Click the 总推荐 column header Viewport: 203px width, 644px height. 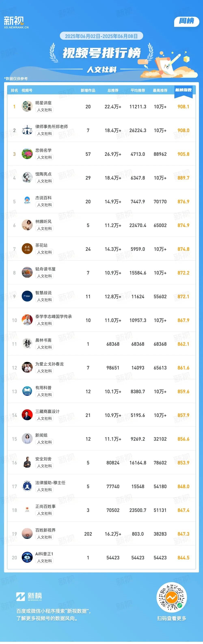[113, 90]
